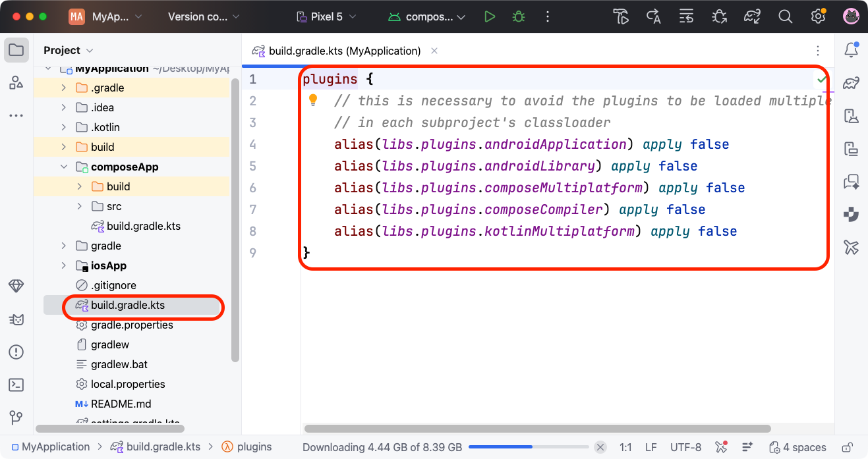Expand the iosApp folder
This screenshot has height=459, width=868.
click(64, 266)
